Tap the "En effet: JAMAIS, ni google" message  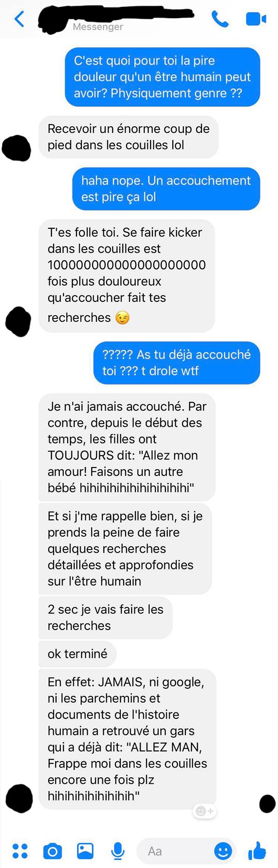[x=127, y=739]
